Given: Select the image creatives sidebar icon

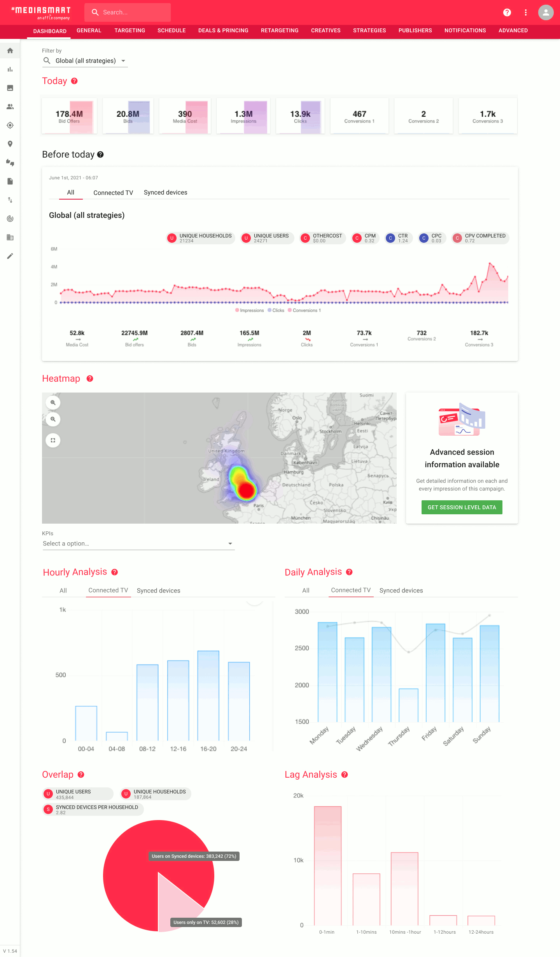Looking at the screenshot, I should point(10,88).
